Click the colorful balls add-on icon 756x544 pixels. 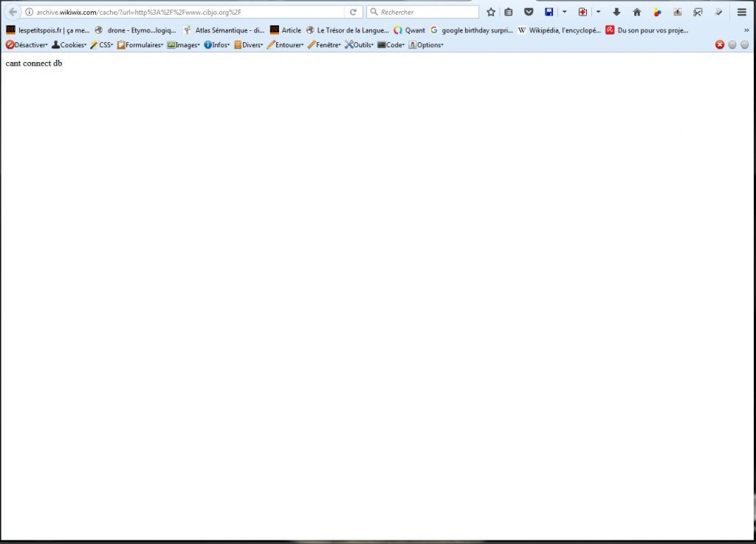pos(657,12)
